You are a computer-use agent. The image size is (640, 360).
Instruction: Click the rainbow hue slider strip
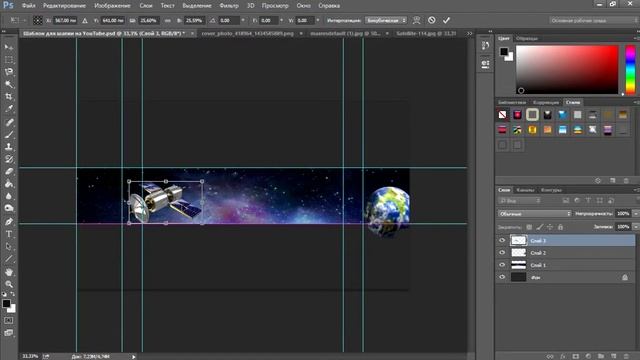pos(631,70)
